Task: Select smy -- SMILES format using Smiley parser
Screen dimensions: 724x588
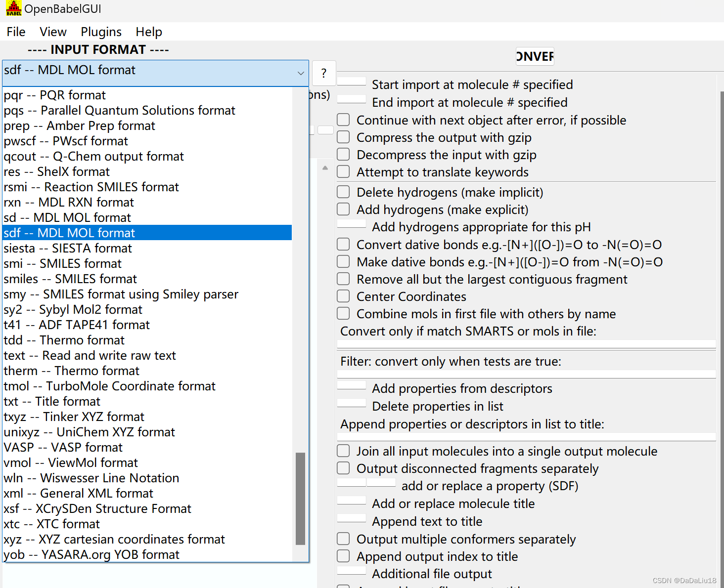Action: [147, 294]
